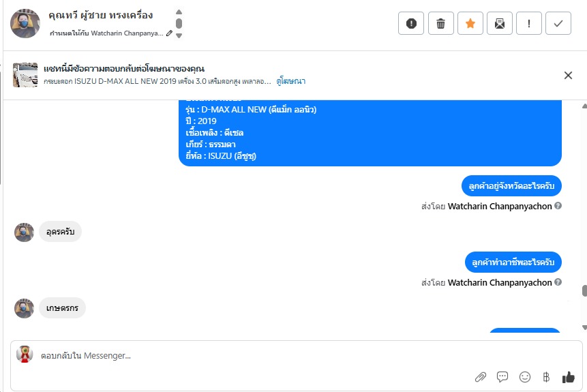
Task: Click the baht payment request icon
Action: (x=545, y=377)
